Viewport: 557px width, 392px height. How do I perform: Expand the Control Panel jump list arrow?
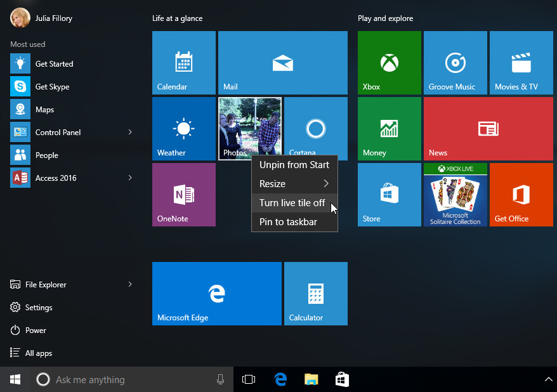(130, 132)
